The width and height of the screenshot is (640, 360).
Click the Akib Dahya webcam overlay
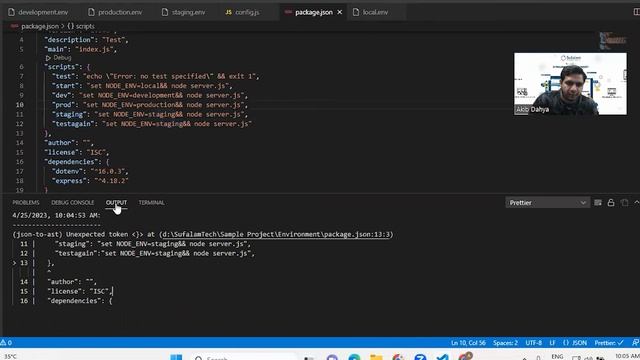pos(570,84)
